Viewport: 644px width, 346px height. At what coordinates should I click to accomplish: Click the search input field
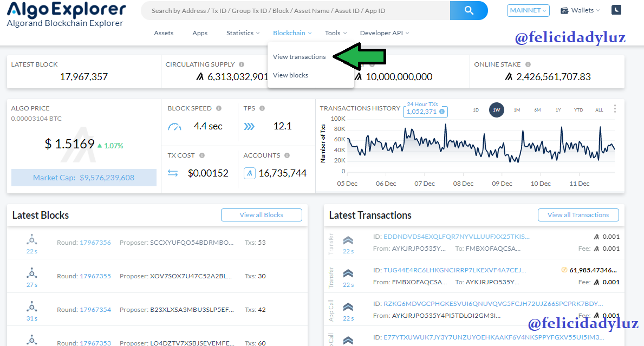tap(296, 11)
